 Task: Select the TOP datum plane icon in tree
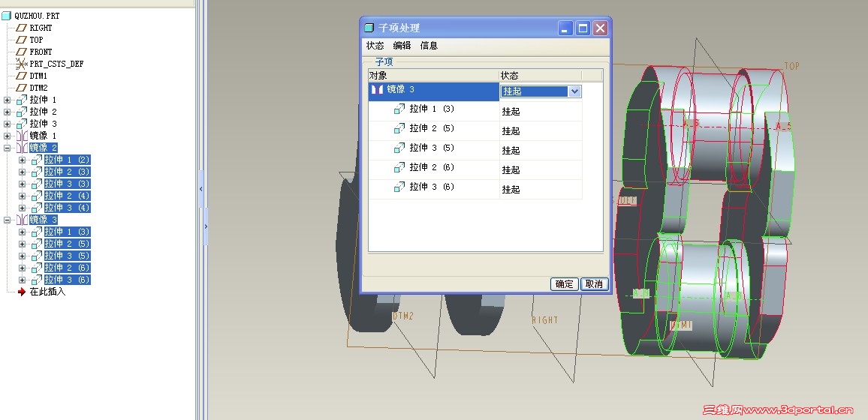22,40
